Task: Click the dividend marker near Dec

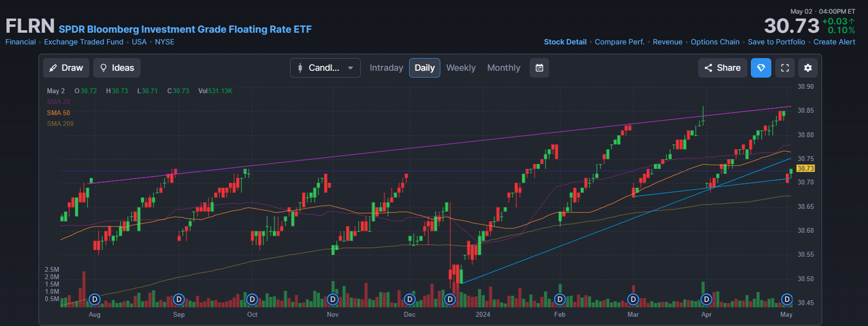Action: tap(410, 299)
